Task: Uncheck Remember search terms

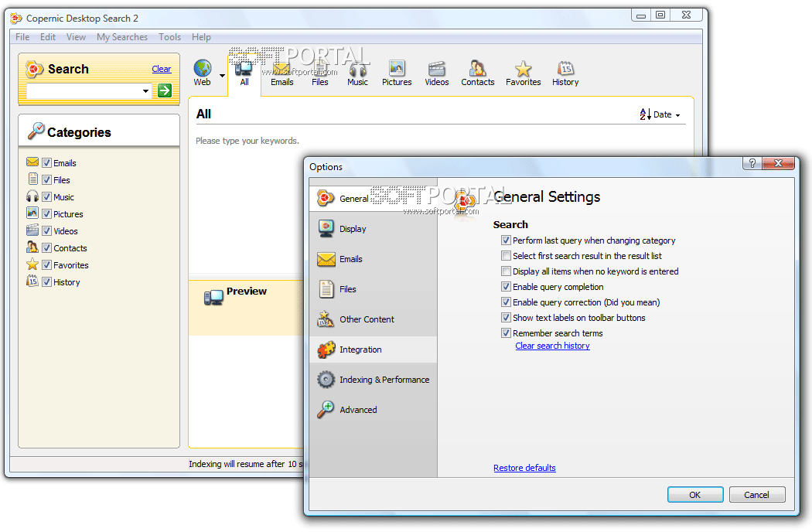Action: (x=506, y=333)
